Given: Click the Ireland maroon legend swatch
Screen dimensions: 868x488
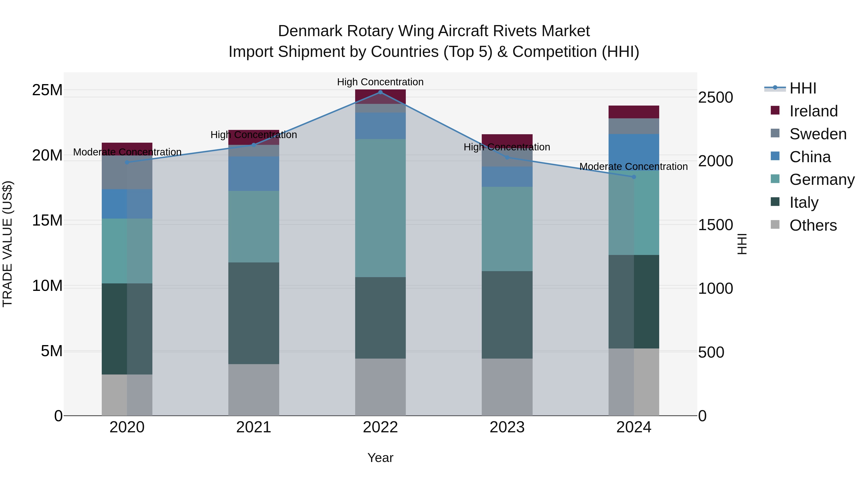Looking at the screenshot, I should click(775, 110).
